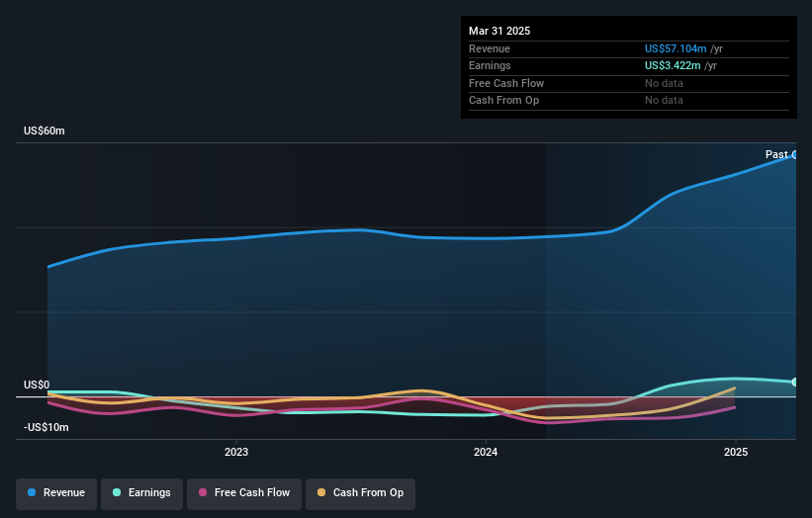Click the Revenue label in tooltip
The height and width of the screenshot is (518, 812).
click(490, 48)
